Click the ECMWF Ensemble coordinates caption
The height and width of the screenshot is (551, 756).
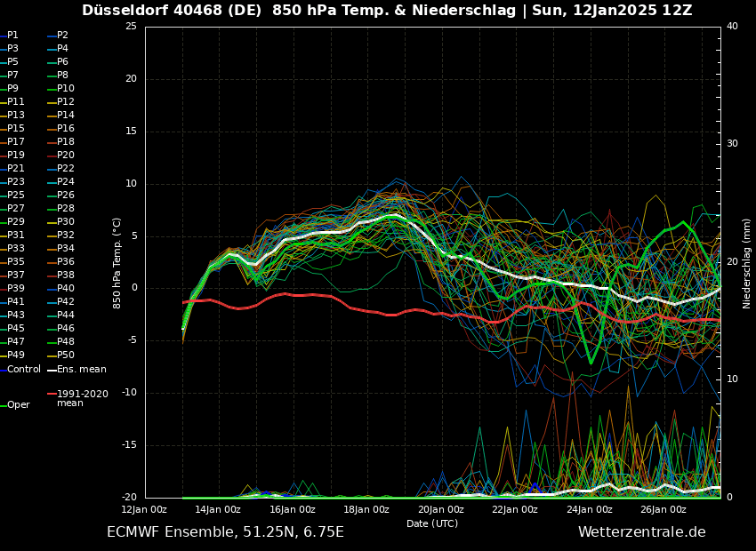(225, 532)
